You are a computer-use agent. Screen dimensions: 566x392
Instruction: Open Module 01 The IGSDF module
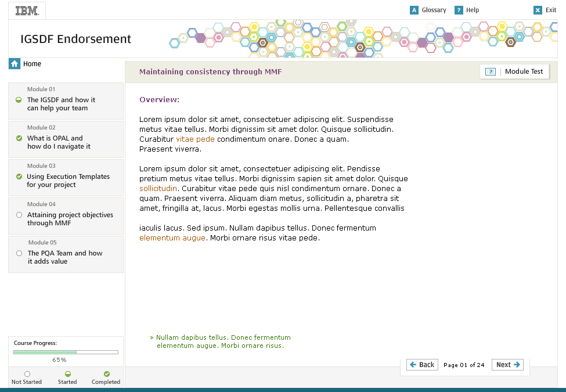(x=66, y=101)
